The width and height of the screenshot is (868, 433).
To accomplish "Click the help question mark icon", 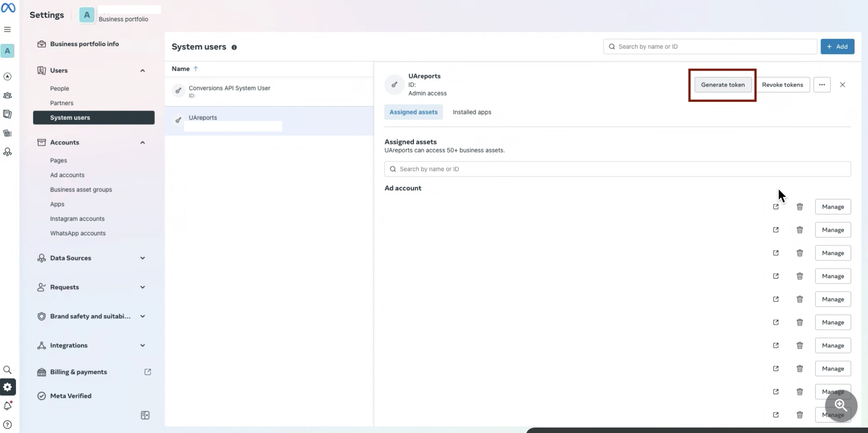I will (x=7, y=424).
